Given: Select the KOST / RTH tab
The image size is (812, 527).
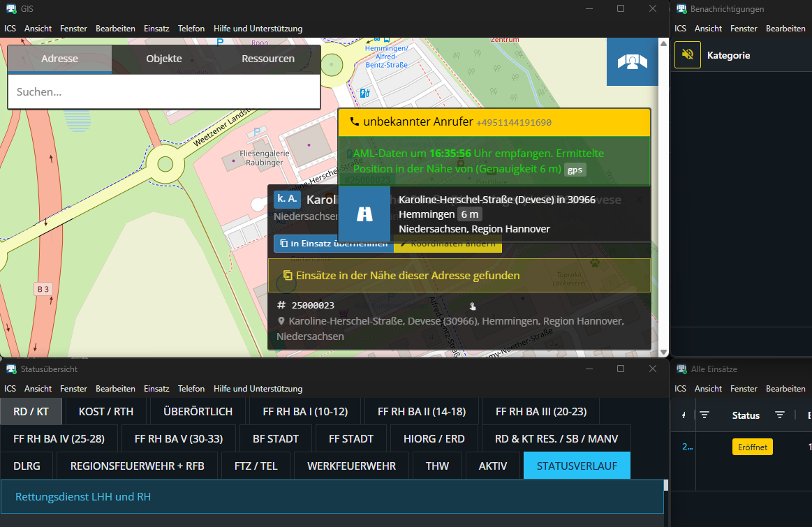Looking at the screenshot, I should [106, 411].
